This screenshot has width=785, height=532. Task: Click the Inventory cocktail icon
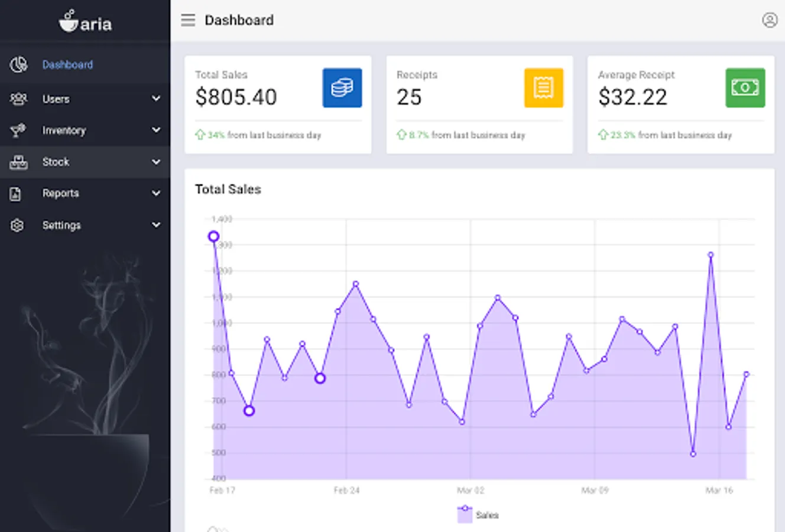pyautogui.click(x=18, y=130)
